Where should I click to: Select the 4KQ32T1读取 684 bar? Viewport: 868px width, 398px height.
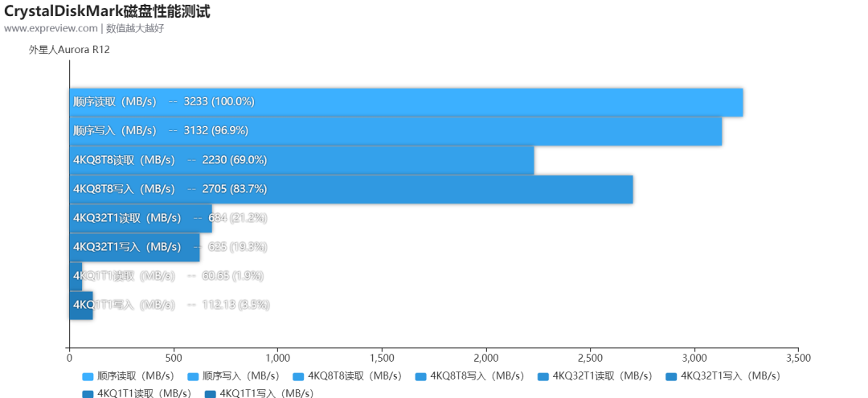[x=141, y=218]
